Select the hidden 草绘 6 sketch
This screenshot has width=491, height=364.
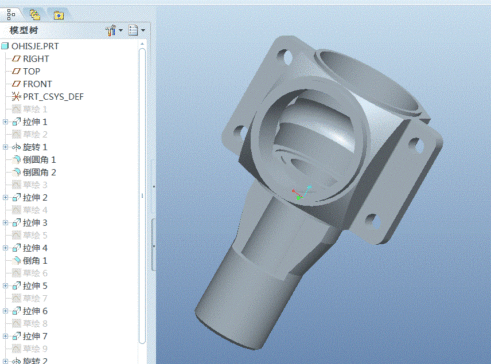pos(35,273)
